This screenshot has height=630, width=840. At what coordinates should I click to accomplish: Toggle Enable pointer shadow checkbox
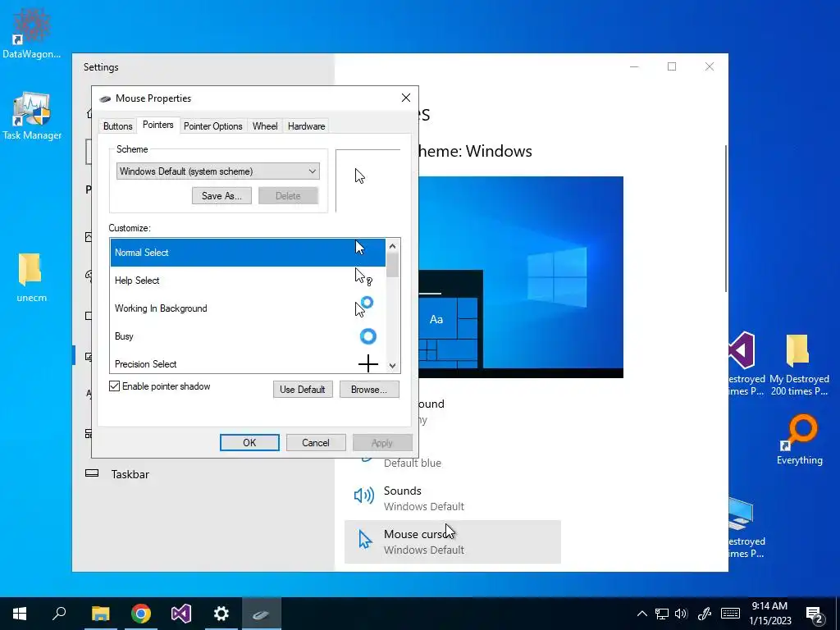[114, 386]
